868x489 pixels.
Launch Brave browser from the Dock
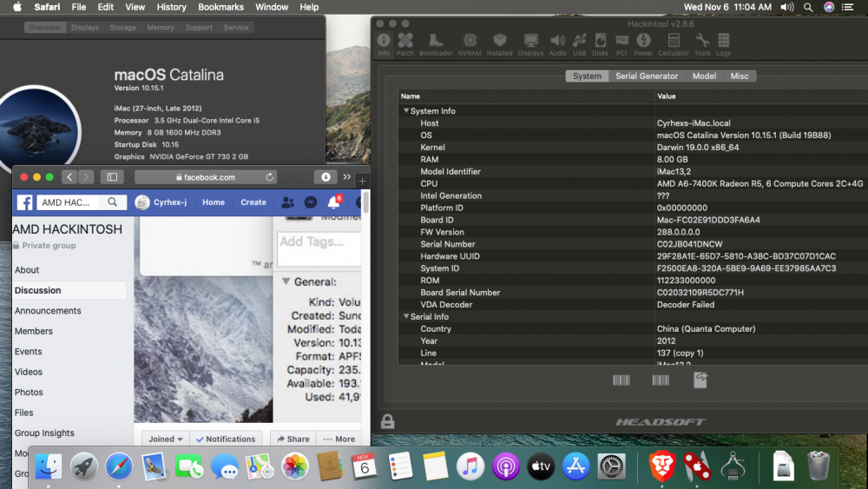tap(662, 466)
